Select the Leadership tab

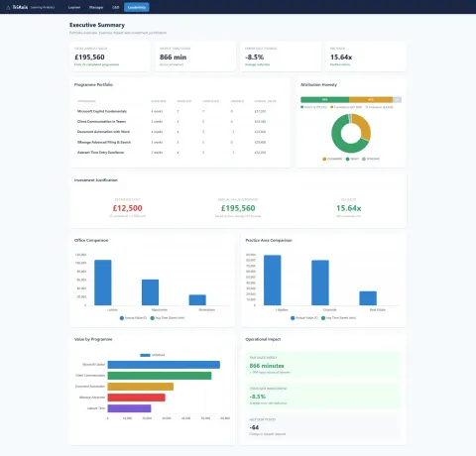(x=137, y=7)
